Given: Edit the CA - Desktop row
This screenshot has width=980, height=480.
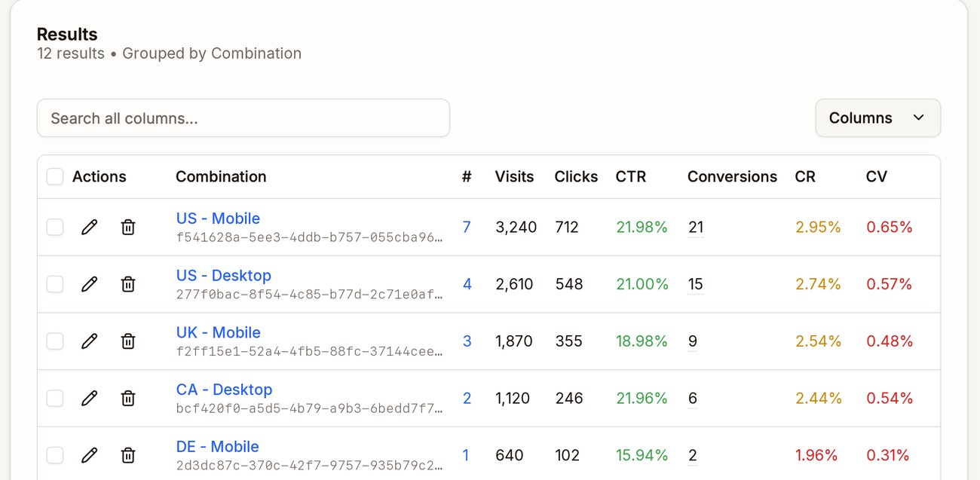Looking at the screenshot, I should [90, 398].
